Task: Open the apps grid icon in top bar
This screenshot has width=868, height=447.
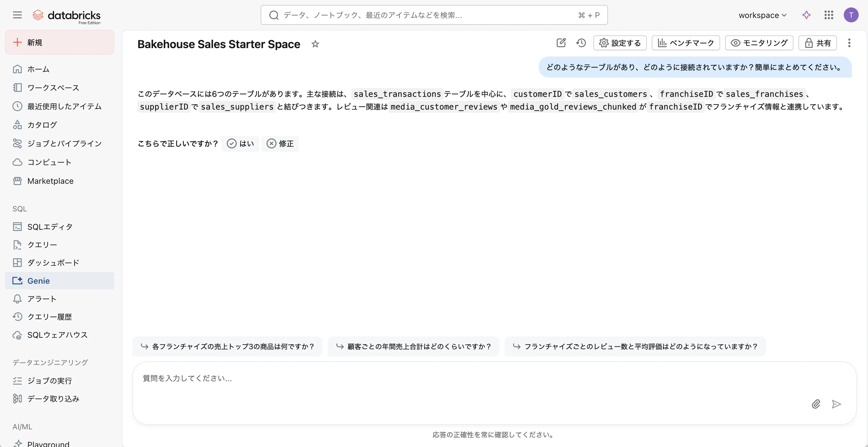Action: pos(829,15)
